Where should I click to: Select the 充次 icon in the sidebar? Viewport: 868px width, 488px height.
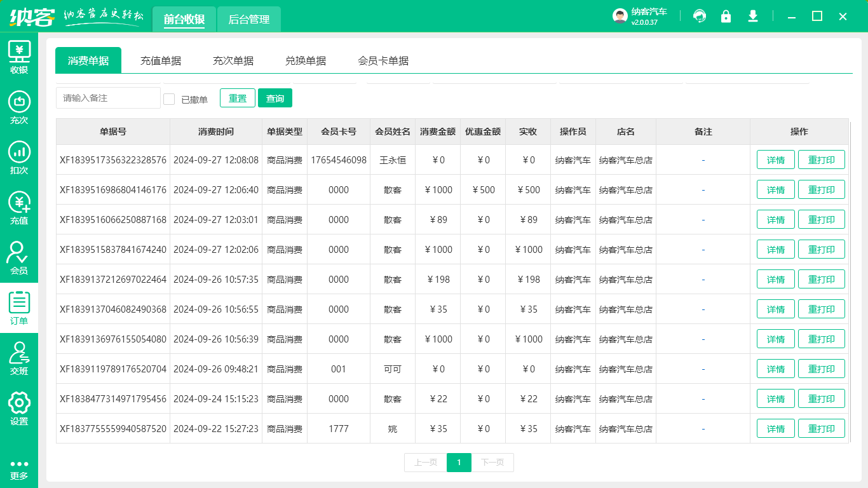click(x=19, y=106)
